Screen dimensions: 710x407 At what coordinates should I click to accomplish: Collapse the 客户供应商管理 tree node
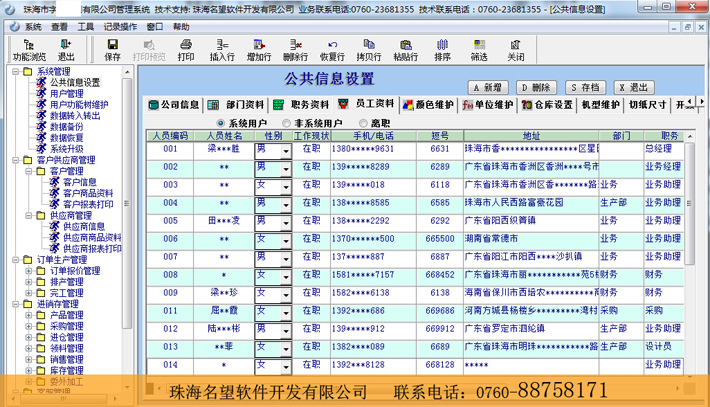point(16,160)
